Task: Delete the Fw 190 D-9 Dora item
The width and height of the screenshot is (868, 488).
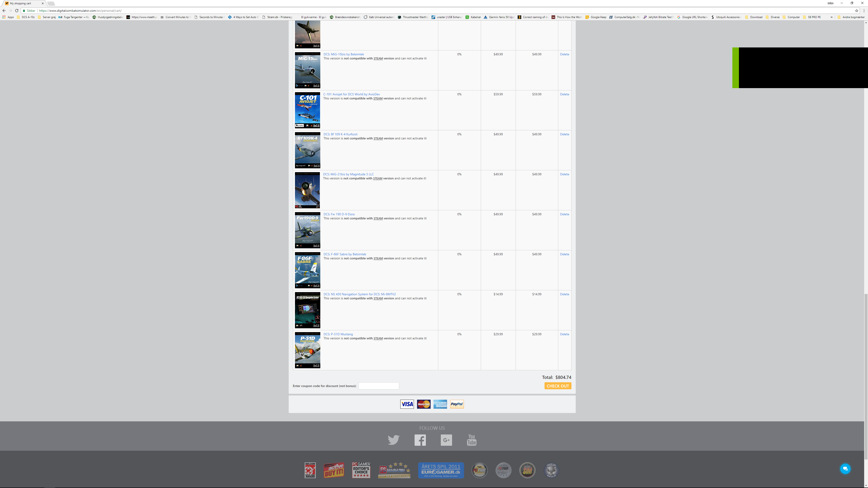Action: [x=564, y=214]
